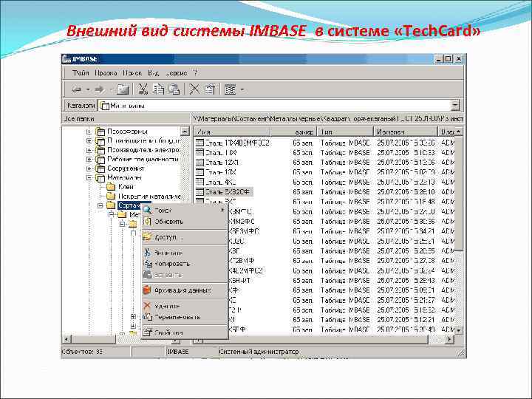Image resolution: width=532 pixels, height=399 pixels.
Task: Click the Views list toolbar icon
Action: pyautogui.click(x=231, y=89)
